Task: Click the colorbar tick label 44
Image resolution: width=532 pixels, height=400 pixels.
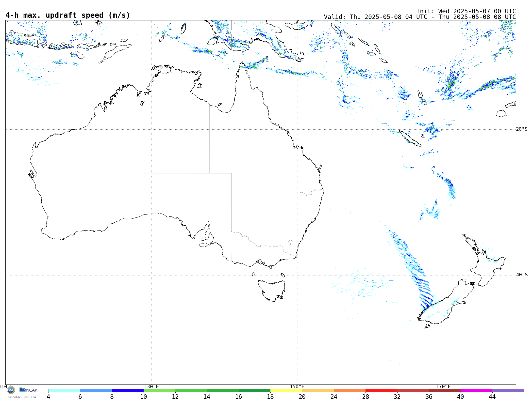Action: pyautogui.click(x=492, y=397)
